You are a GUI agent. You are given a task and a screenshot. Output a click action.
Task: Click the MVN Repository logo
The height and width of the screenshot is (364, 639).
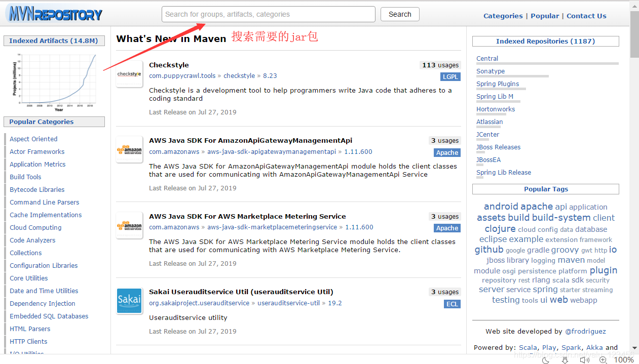55,13
